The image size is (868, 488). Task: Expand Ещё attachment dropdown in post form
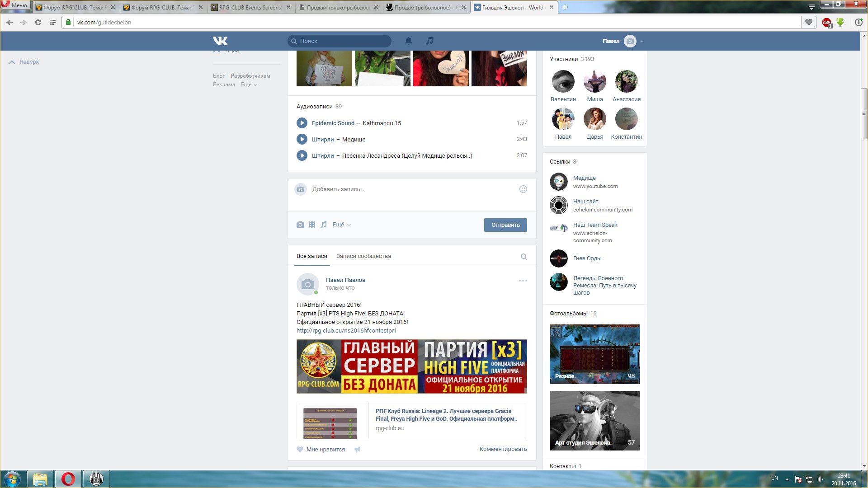click(x=341, y=225)
